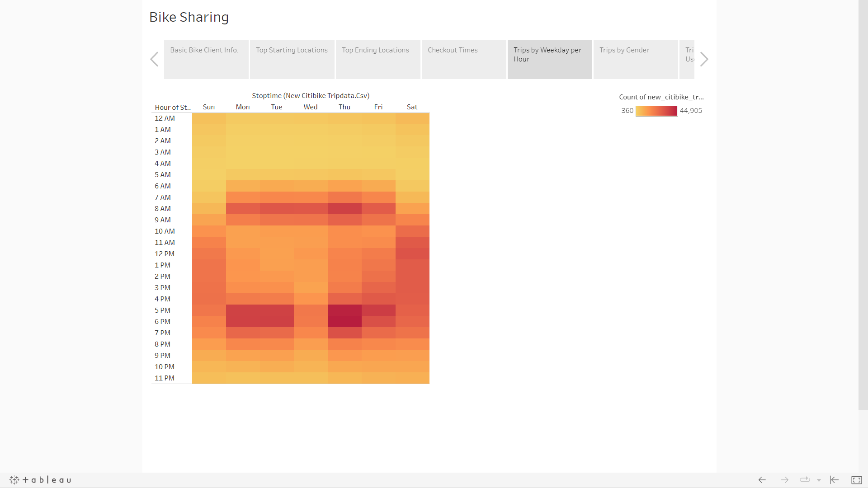
Task: Click the Sun column header
Action: pyautogui.click(x=208, y=107)
